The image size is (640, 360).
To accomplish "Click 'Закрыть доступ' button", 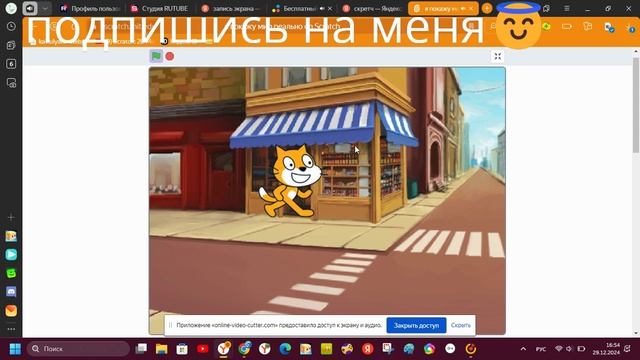I will coord(416,325).
